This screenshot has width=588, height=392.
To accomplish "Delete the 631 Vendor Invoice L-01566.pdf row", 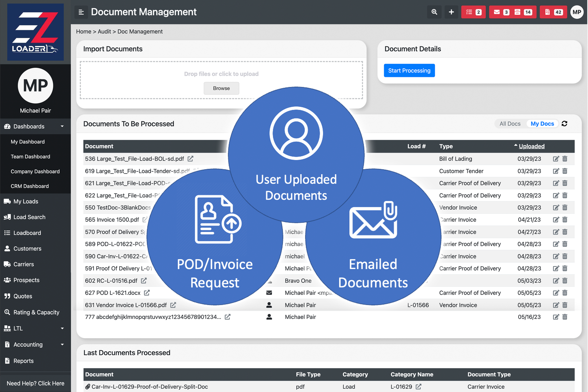I will [565, 305].
